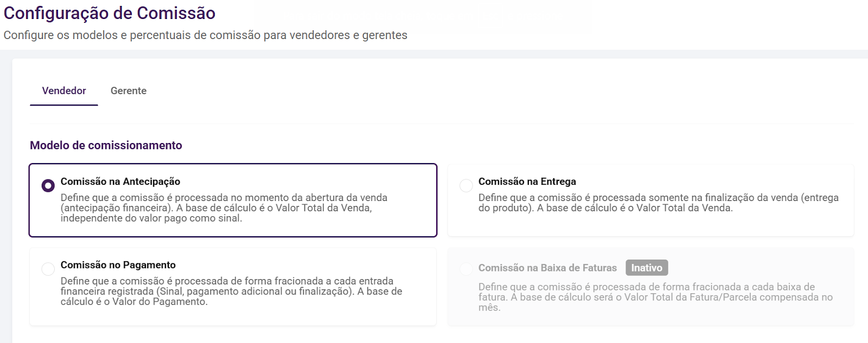The width and height of the screenshot is (868, 343).
Task: Click the Baixa de Faturas description text
Action: [655, 297]
